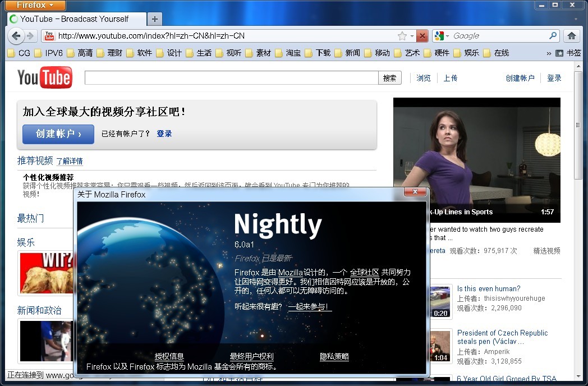This screenshot has width=588, height=386.
Task: Click the 全球社区 link in the About dialog
Action: pyautogui.click(x=364, y=272)
